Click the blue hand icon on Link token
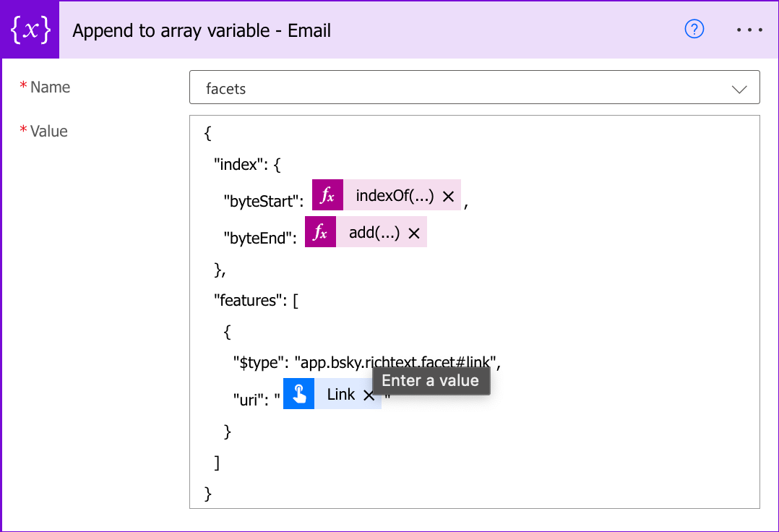The image size is (779, 532). [298, 394]
